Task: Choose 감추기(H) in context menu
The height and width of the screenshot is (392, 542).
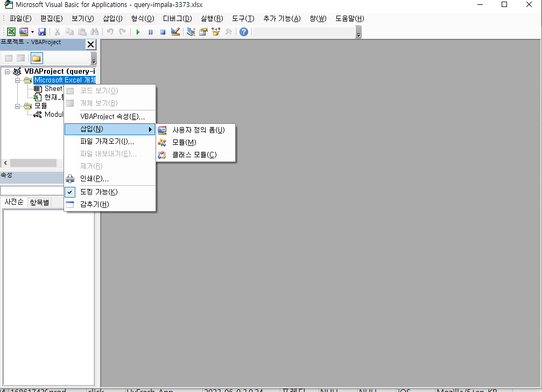Action: pos(110,204)
